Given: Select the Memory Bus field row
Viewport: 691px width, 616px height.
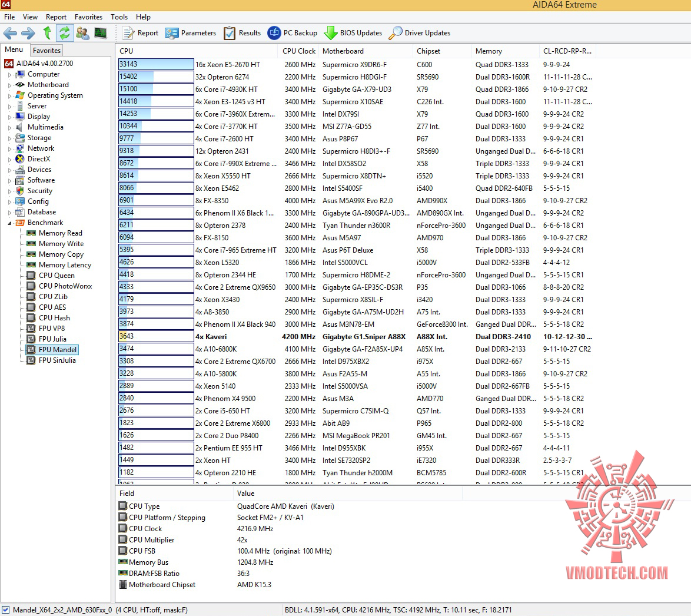Looking at the screenshot, I should [290, 562].
